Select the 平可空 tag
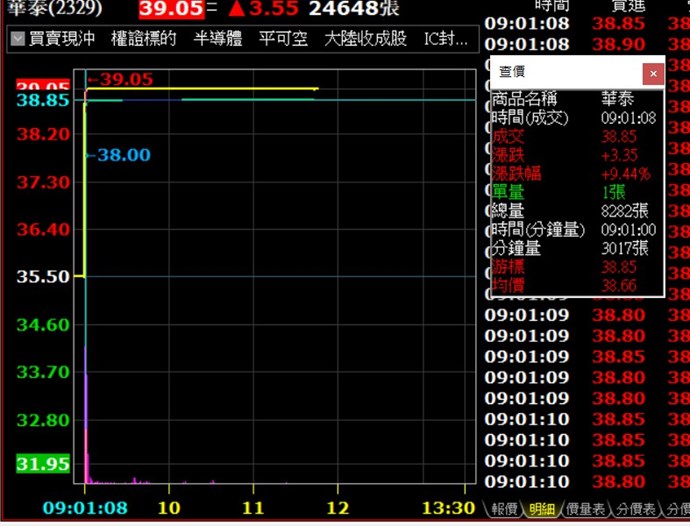Viewport: 690px width, 526px height. [x=283, y=40]
